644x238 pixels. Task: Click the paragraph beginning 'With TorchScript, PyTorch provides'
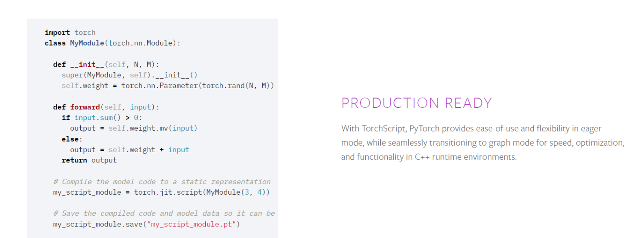(483, 143)
